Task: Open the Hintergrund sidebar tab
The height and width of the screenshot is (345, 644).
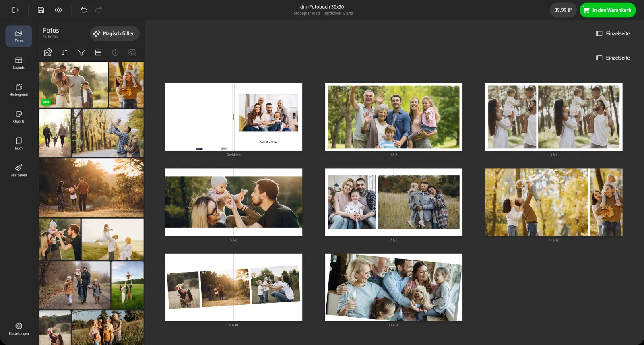Action: coord(19,90)
